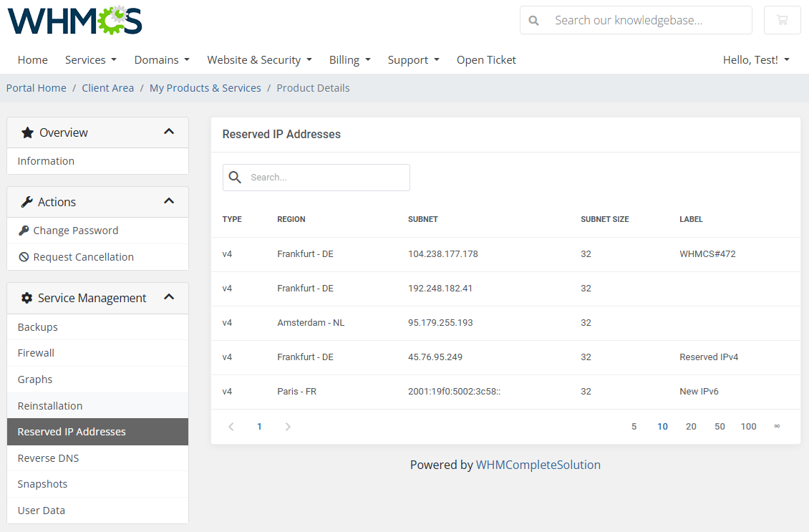Image resolution: width=809 pixels, height=532 pixels.
Task: Click the magnifier icon in the IP search box
Action: tap(235, 177)
